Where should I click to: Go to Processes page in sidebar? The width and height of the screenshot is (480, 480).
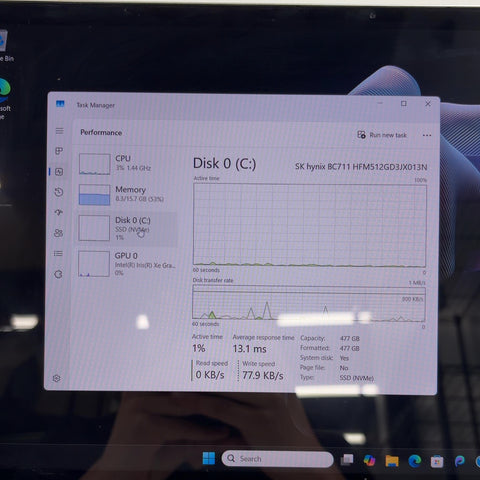(x=59, y=151)
